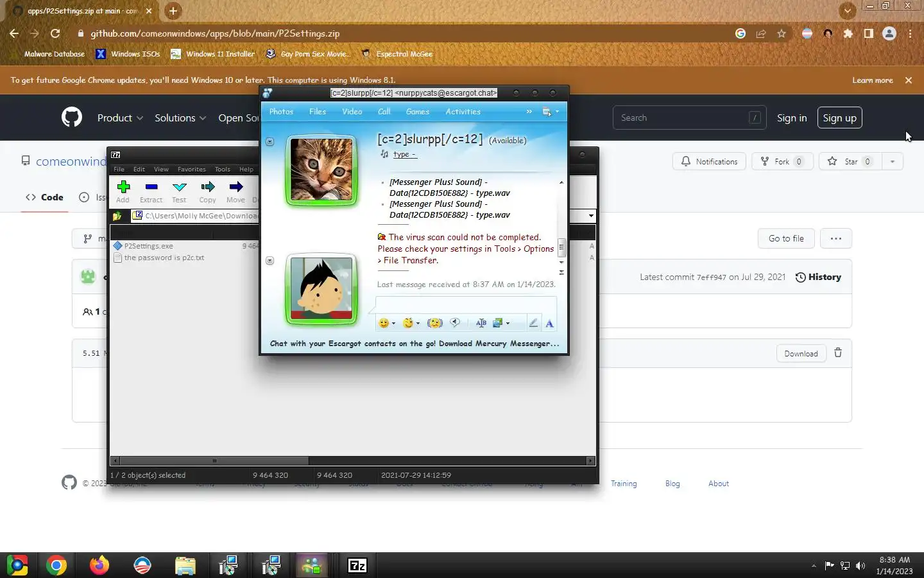
Task: Click Learn more in Chrome update bar
Action: coord(873,80)
